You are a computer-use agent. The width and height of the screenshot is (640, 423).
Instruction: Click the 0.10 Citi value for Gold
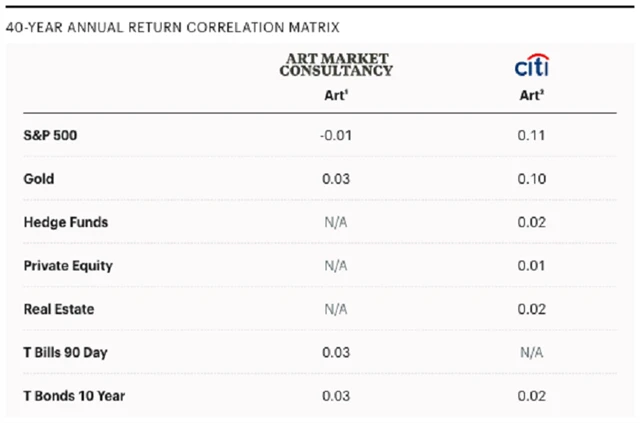(531, 179)
